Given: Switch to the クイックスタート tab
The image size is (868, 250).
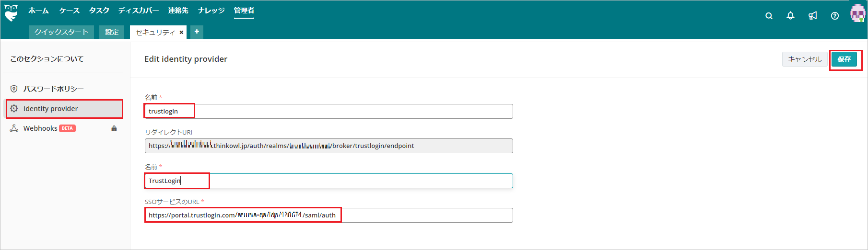Looking at the screenshot, I should tap(61, 32).
